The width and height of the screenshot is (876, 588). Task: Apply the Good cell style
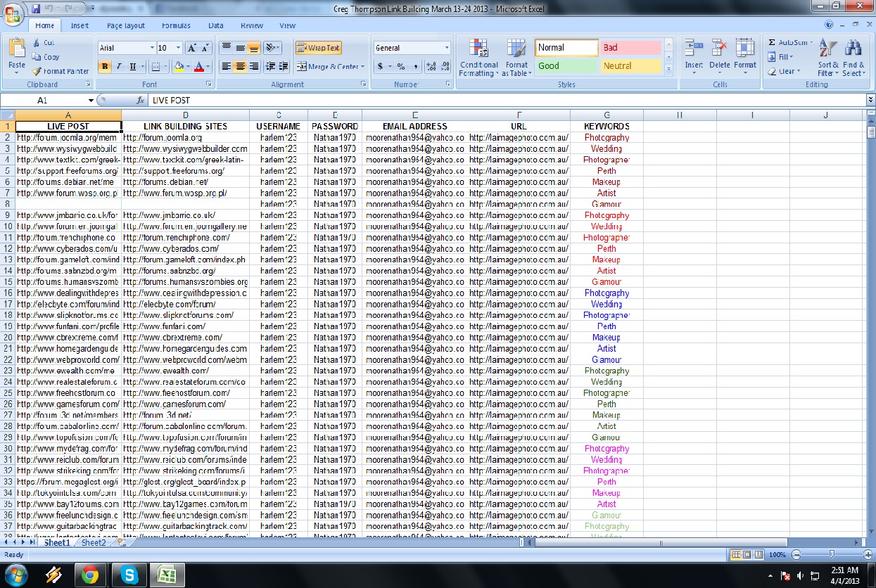point(566,66)
